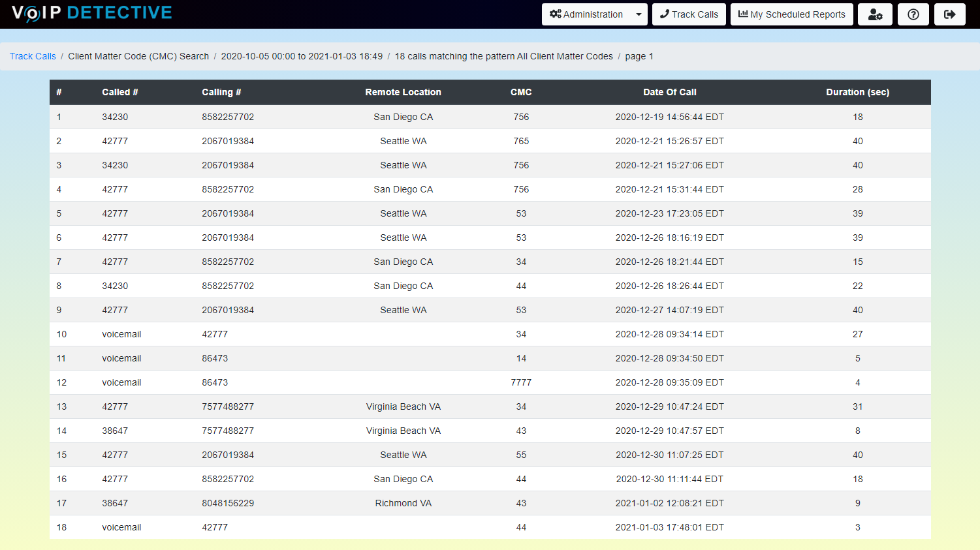
Task: Click the 'CMC' column header
Action: point(521,92)
